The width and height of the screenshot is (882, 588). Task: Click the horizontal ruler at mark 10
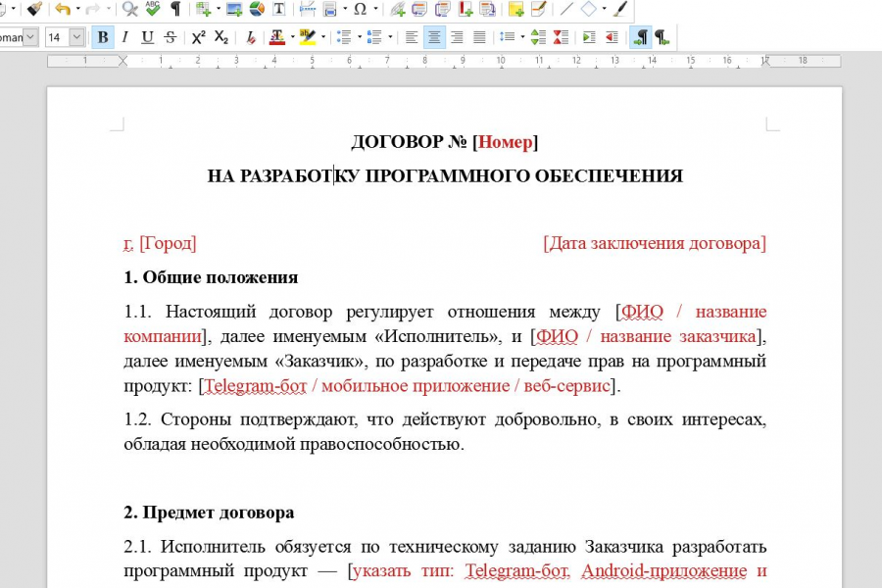(x=501, y=60)
